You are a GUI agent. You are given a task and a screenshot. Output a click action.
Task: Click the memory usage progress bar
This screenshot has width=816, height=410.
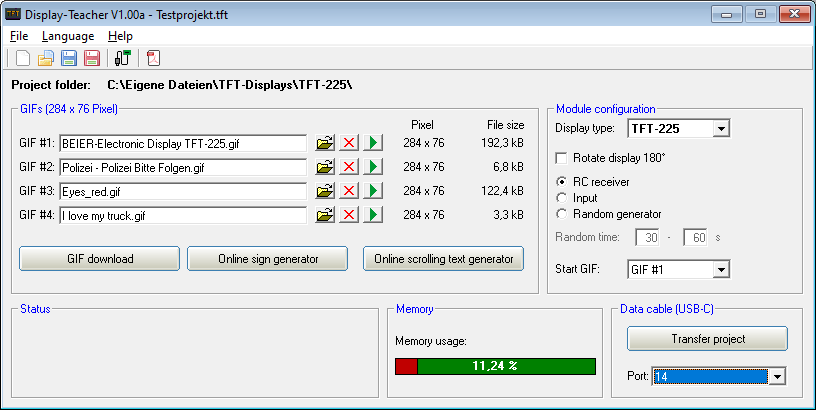pos(495,367)
